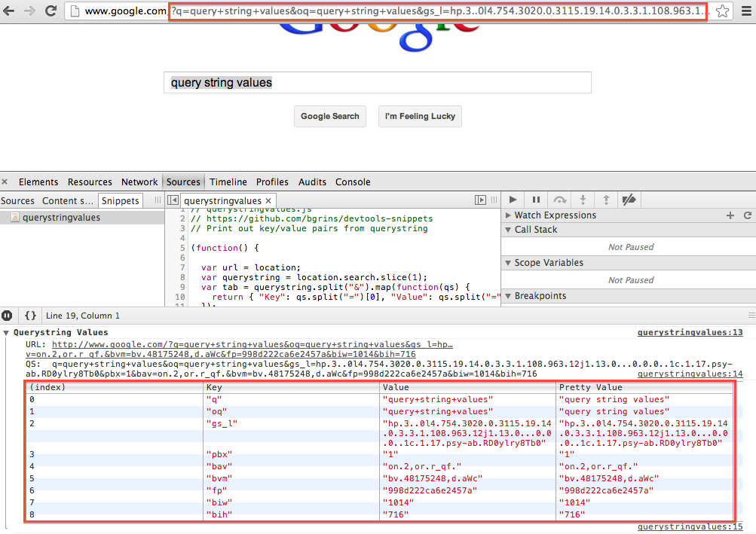Open source link querystringvalues:15
The height and width of the screenshot is (534, 756).
pos(690,526)
